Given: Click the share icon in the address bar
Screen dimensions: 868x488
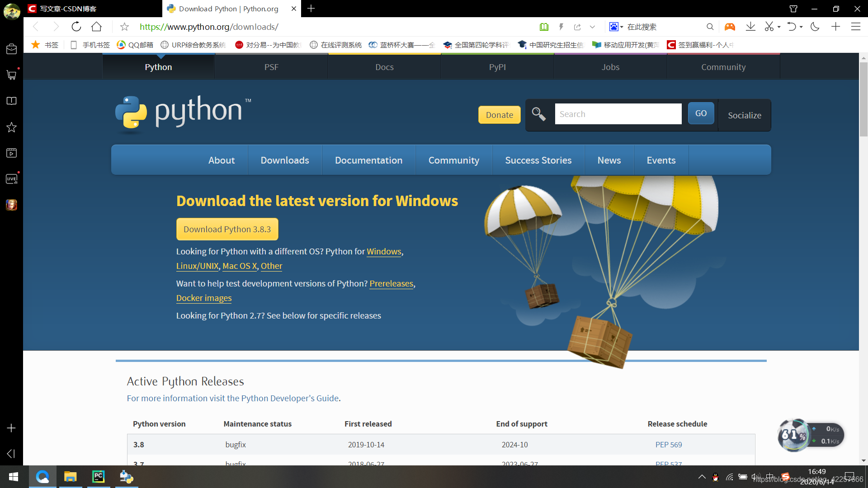Looking at the screenshot, I should pos(577,27).
